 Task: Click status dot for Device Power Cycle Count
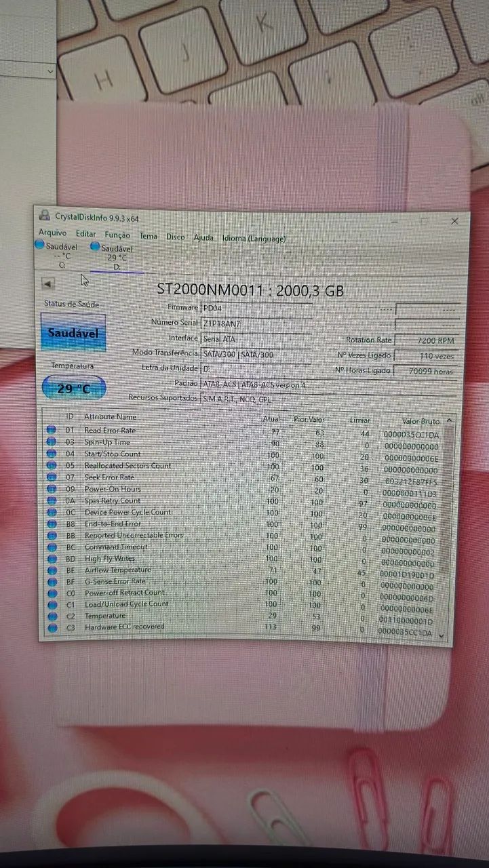coord(51,512)
